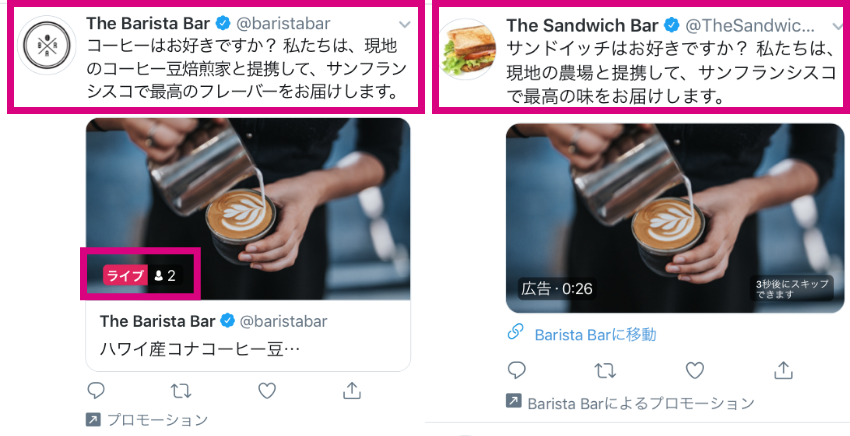Screen dimensions: 850x436
Task: Like The Sandwich Bar tweet
Action: pos(694,371)
